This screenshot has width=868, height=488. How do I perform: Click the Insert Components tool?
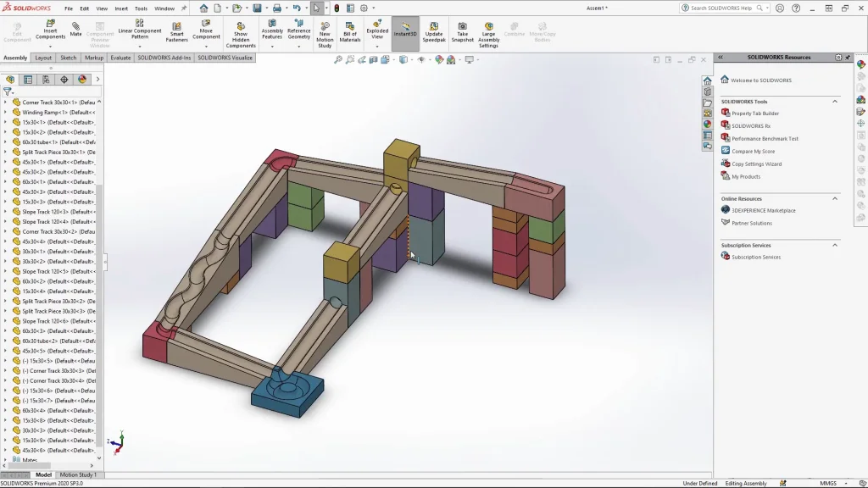50,30
